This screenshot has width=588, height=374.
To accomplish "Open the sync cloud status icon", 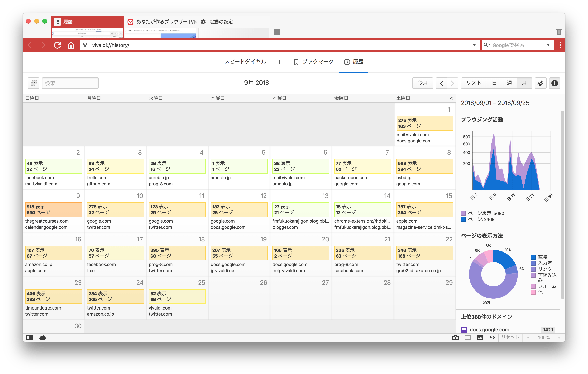I will pos(42,337).
